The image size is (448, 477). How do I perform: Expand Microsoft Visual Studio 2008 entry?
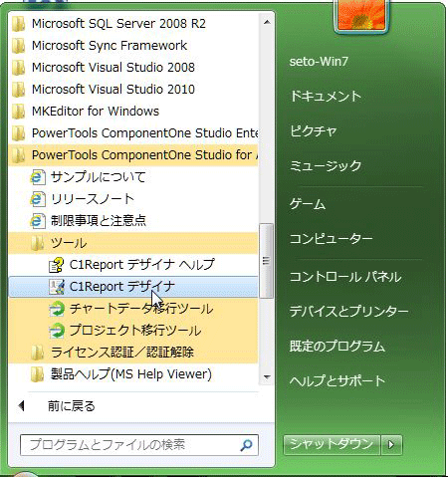coord(133,68)
